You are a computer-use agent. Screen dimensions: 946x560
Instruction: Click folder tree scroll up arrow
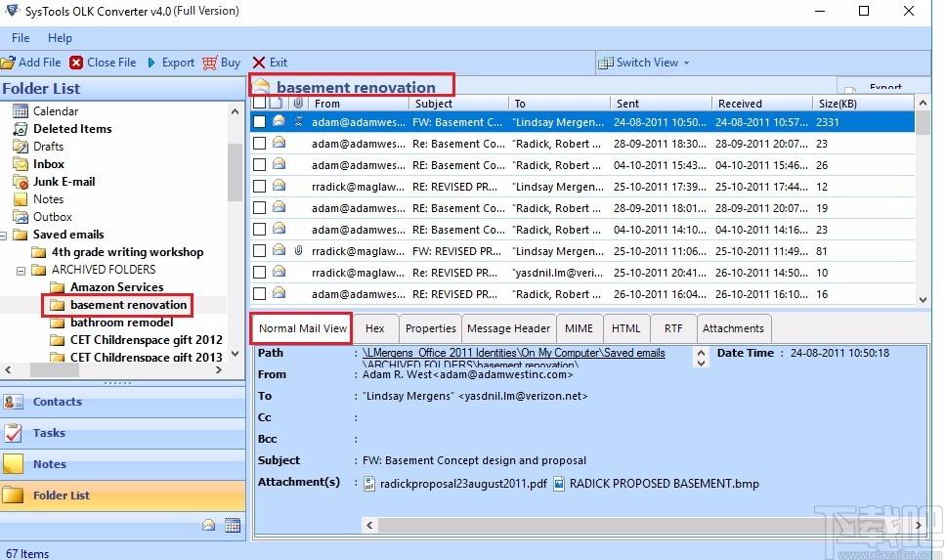coord(235,111)
